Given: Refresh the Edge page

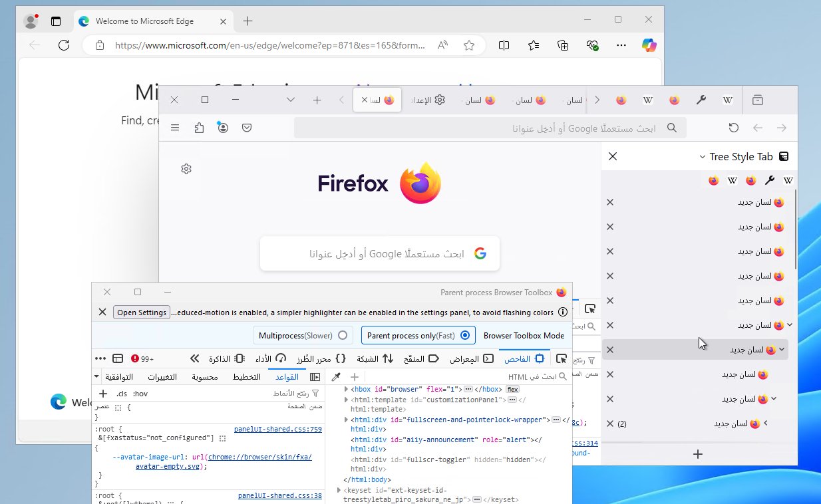Looking at the screenshot, I should (64, 45).
